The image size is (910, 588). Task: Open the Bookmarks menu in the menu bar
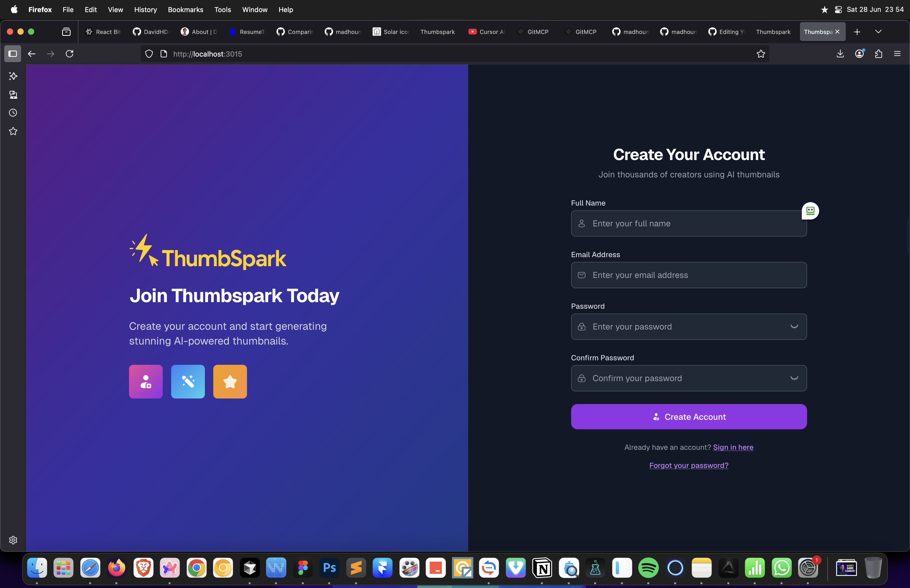[185, 9]
